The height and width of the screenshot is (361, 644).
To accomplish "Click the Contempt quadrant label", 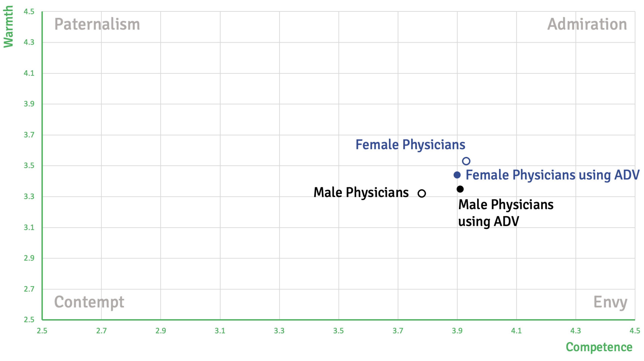I will click(89, 302).
